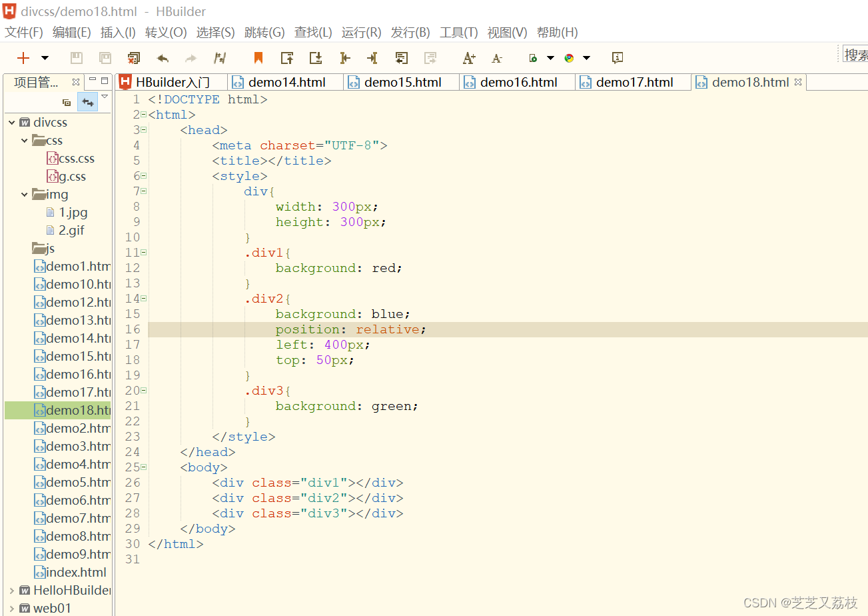Increase font size with A+ icon
This screenshot has width=868, height=616.
469,58
